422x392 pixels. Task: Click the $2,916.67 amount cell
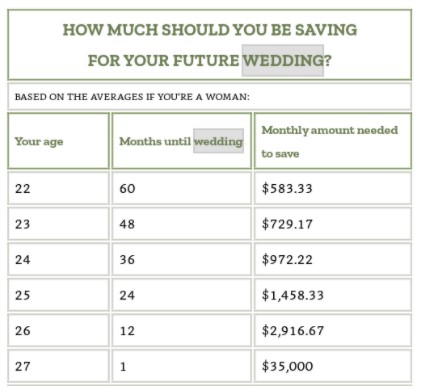(x=333, y=331)
